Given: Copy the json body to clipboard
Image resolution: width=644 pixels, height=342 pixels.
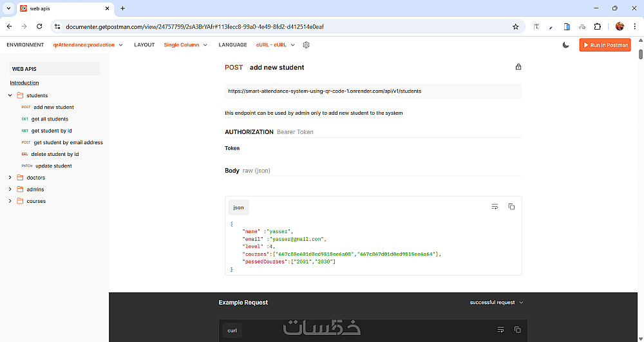Looking at the screenshot, I should click(x=511, y=207).
